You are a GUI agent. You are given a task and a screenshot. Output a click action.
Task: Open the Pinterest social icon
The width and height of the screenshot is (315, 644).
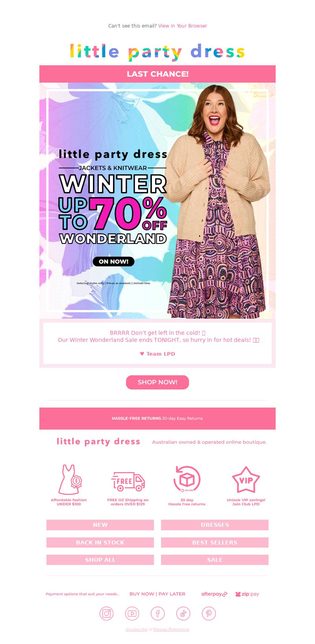click(x=209, y=613)
